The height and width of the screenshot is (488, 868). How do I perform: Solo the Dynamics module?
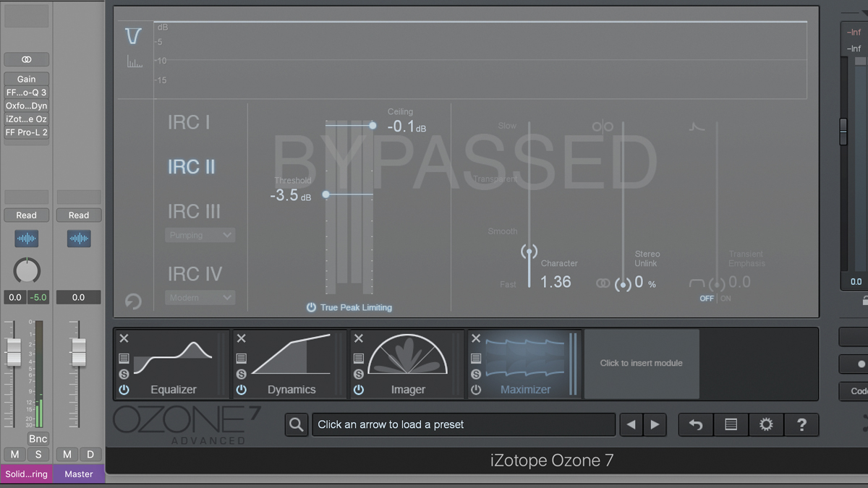pos(241,374)
